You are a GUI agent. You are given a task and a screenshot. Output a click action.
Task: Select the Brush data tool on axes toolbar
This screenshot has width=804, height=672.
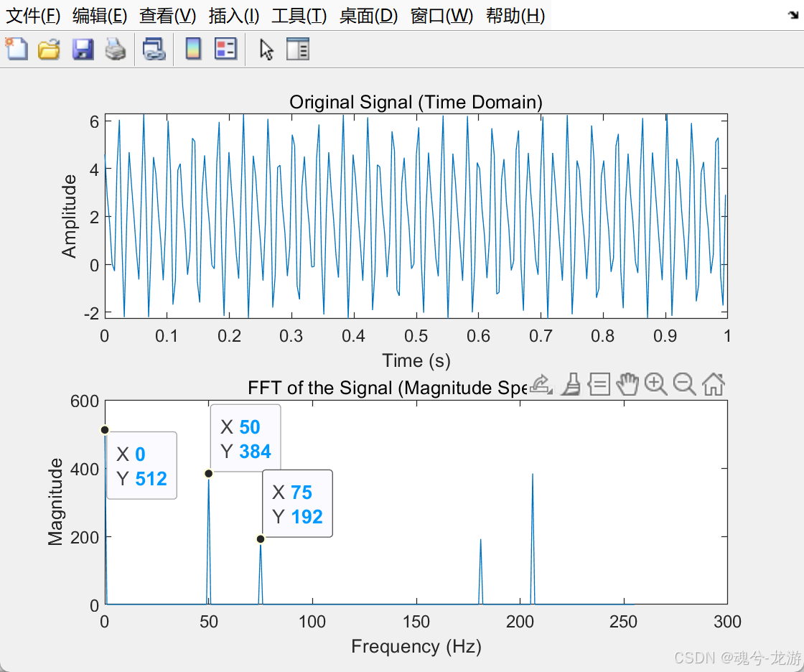(571, 384)
